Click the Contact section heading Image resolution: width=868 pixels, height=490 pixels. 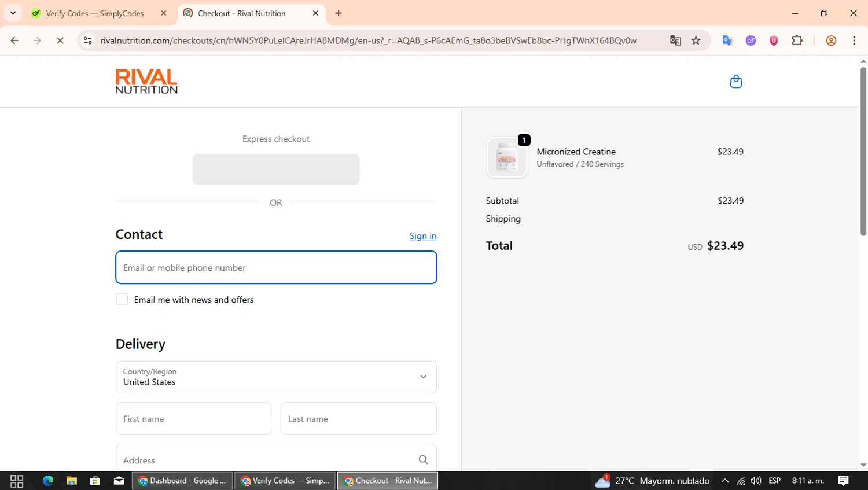tap(139, 234)
